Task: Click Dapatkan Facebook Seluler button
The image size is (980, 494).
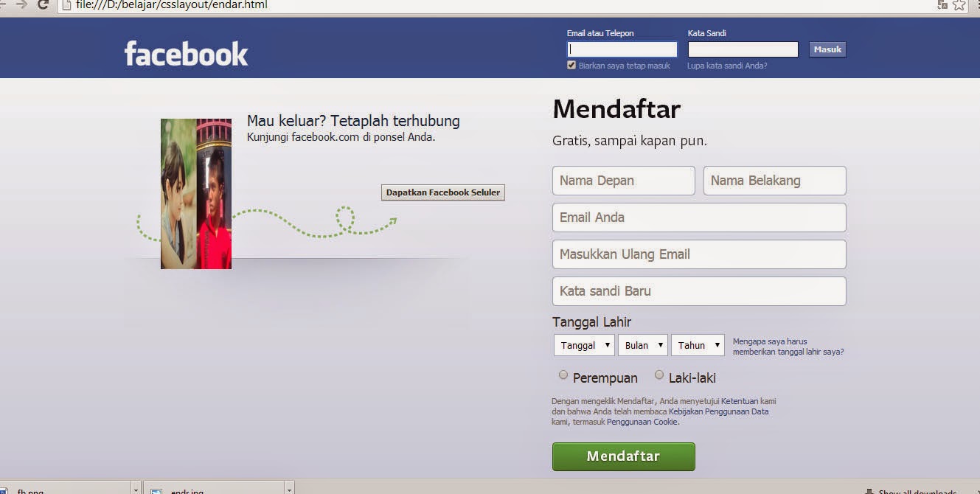Action: (x=443, y=192)
